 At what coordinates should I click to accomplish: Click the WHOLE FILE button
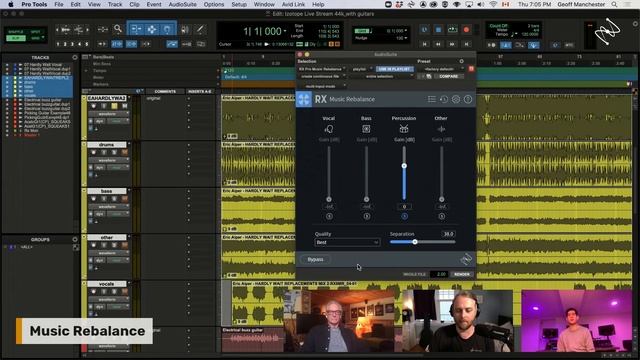414,274
